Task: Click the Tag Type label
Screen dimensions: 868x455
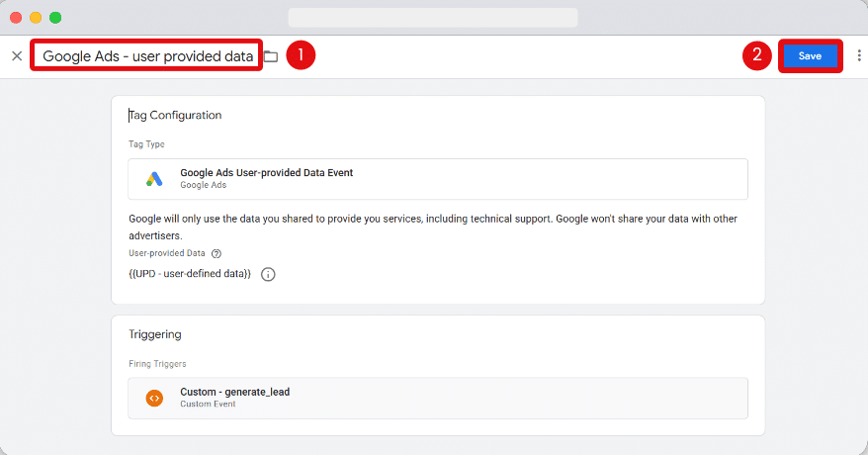Action: (x=146, y=143)
